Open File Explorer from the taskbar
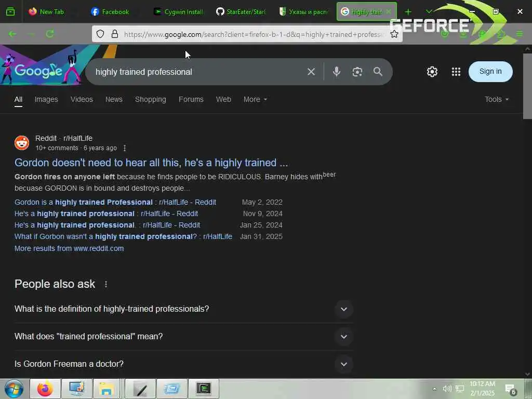Viewport: 532px width, 399px height. pyautogui.click(x=106, y=389)
